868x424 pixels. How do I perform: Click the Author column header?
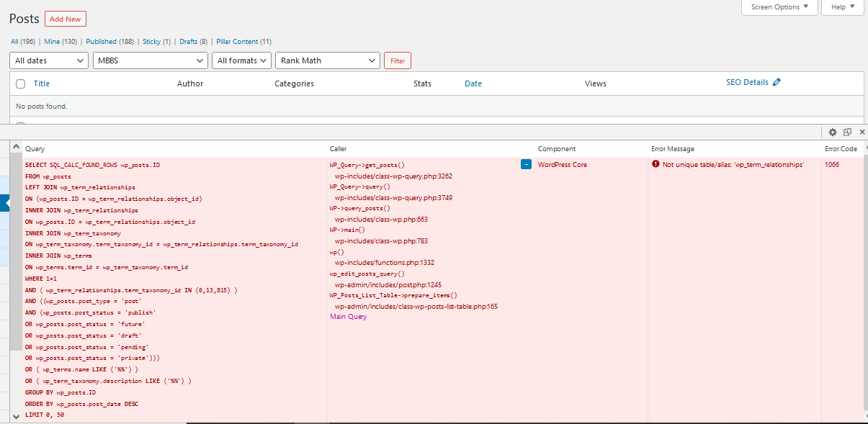pos(190,84)
